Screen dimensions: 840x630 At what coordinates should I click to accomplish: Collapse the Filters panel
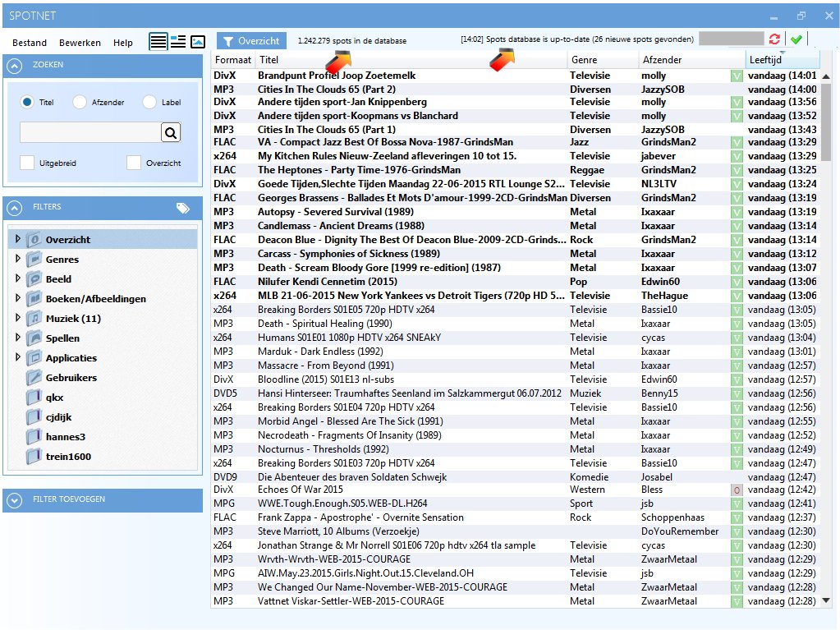(15, 208)
